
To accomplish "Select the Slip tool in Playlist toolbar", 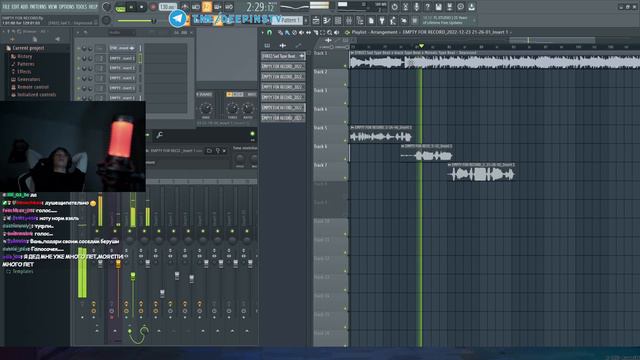I will tap(308, 32).
